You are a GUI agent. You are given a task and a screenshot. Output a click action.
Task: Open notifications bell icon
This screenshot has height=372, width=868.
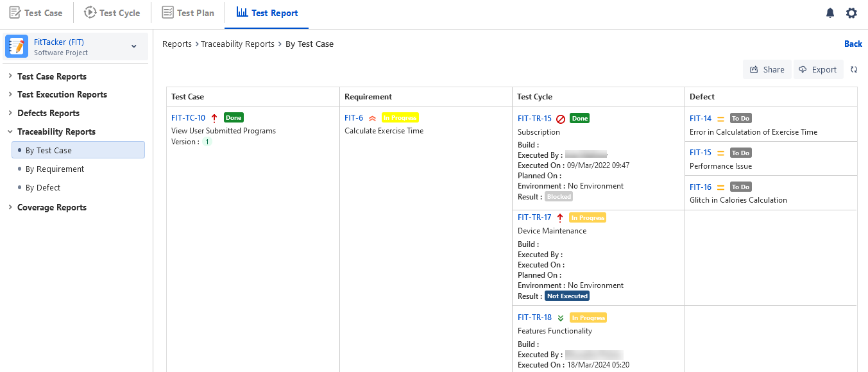pyautogui.click(x=830, y=13)
